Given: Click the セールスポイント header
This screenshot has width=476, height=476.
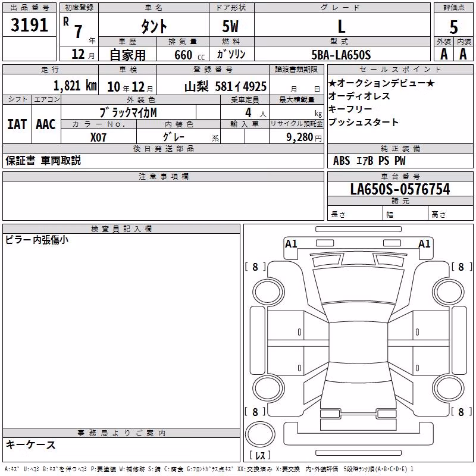Looking at the screenshot, I should click(400, 69).
